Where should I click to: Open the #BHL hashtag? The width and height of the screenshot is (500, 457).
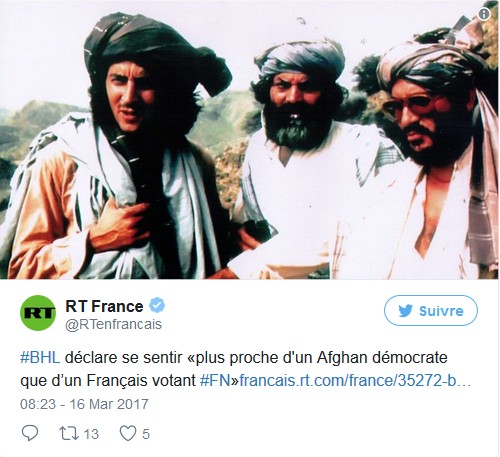tap(40, 357)
